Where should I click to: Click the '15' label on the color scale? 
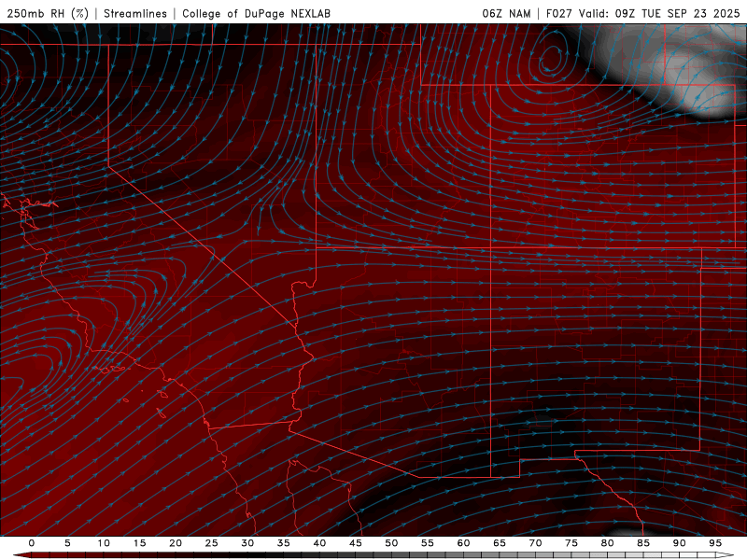[x=139, y=543]
